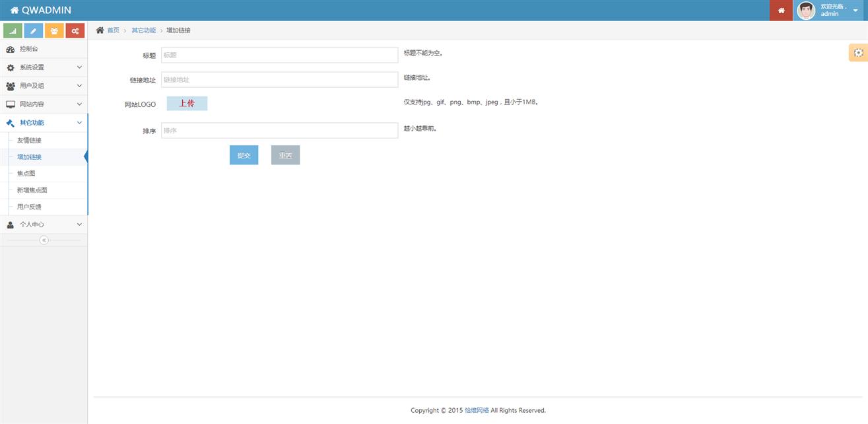Click the 提交 submit button
The width and height of the screenshot is (868, 424).
[x=244, y=155]
